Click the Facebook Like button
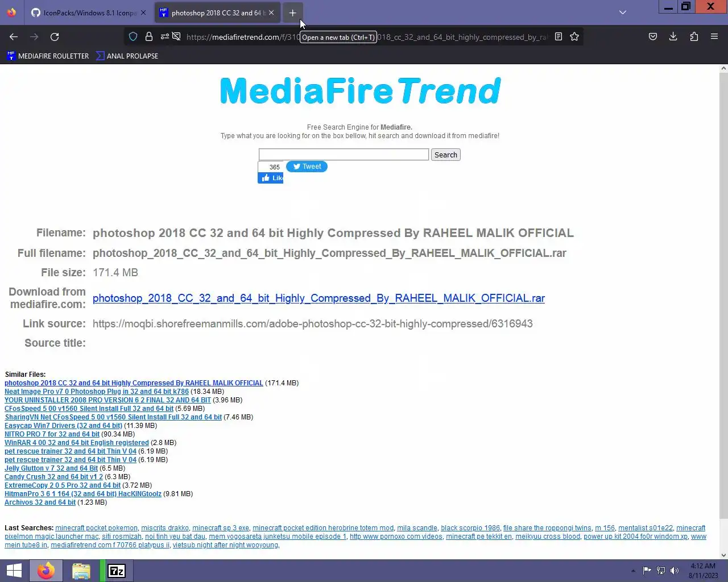This screenshot has height=582, width=728. [271, 178]
